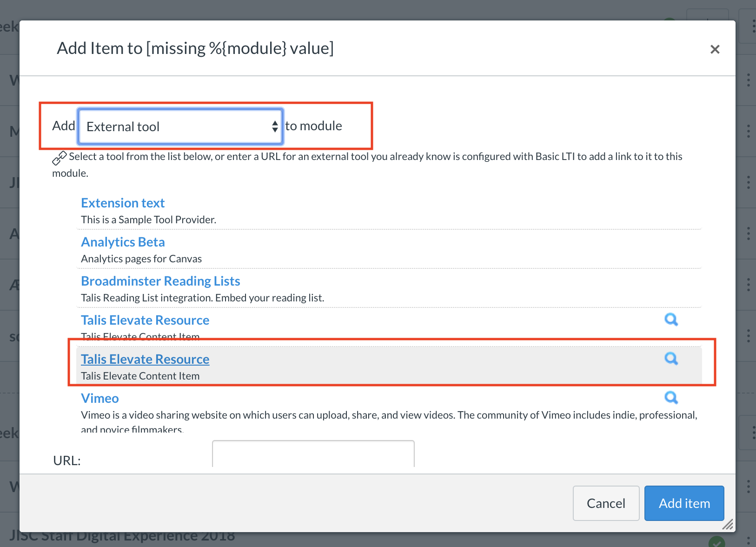Click the highlighted Talis Elevate Resource link
The image size is (756, 547).
[145, 359]
